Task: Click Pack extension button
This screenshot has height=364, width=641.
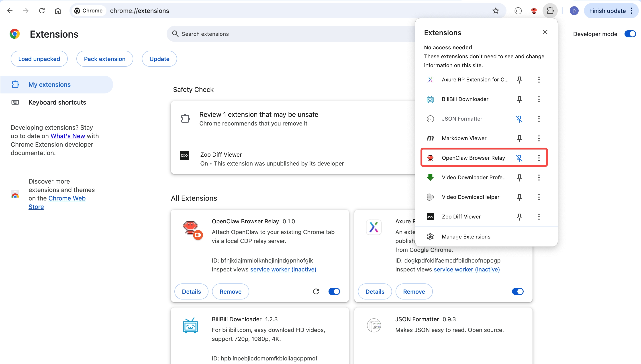Action: [105, 59]
